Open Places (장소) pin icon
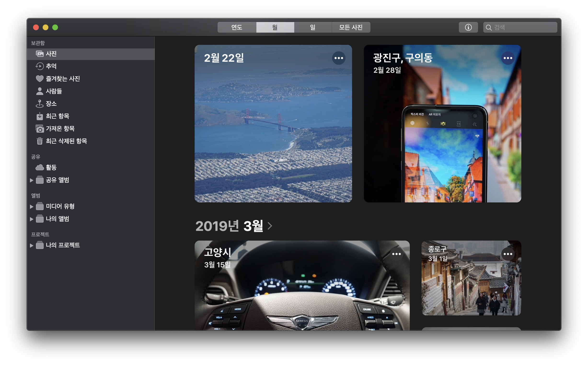This screenshot has width=588, height=366. coord(40,104)
